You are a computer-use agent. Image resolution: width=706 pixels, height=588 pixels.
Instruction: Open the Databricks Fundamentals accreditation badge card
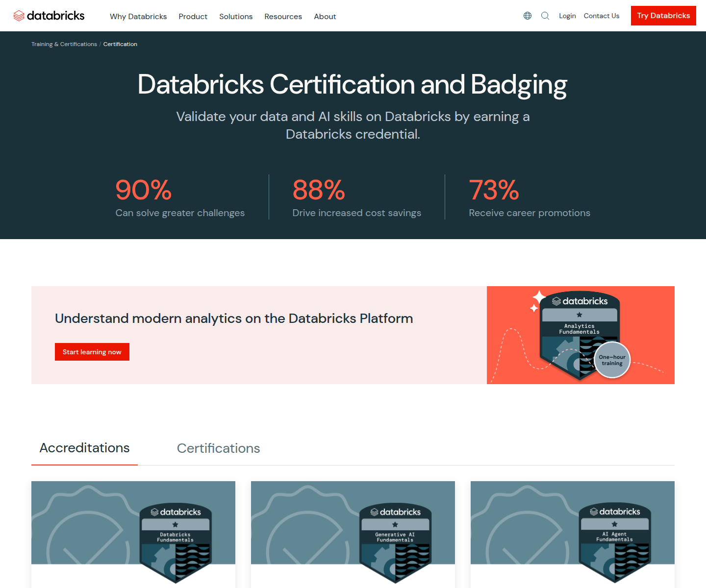coord(133,534)
